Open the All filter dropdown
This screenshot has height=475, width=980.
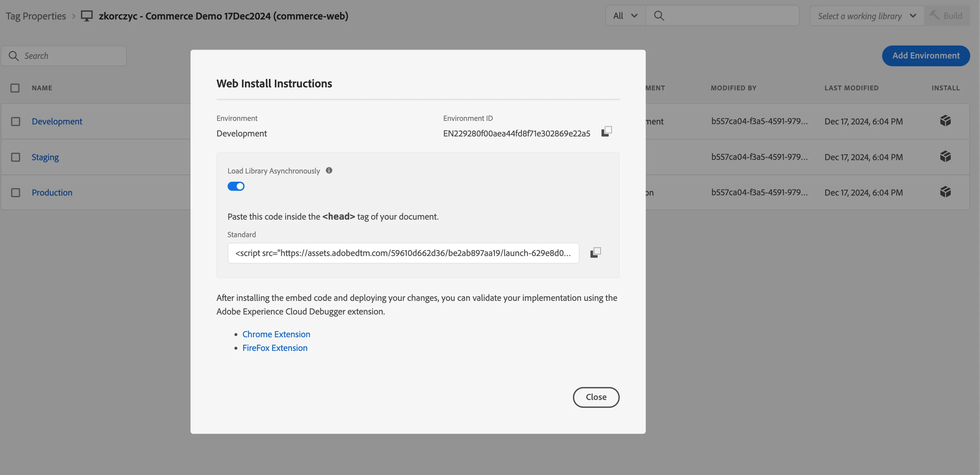(x=625, y=16)
